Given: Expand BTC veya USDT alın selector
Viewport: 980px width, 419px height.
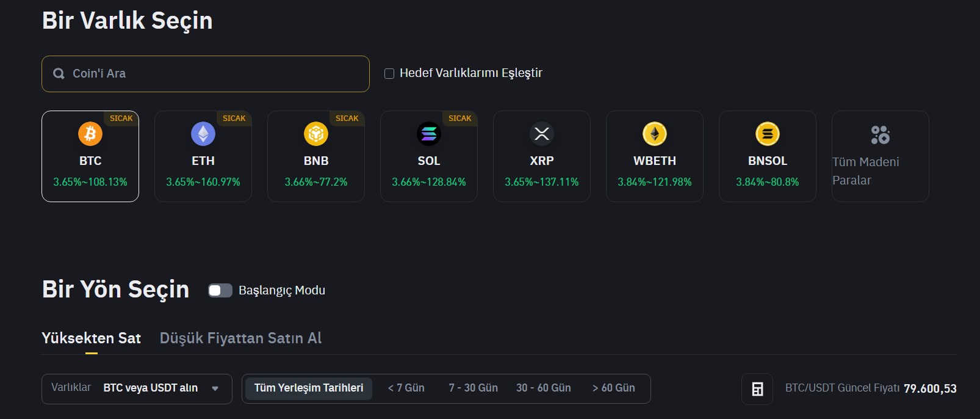Looking at the screenshot, I should point(160,388).
